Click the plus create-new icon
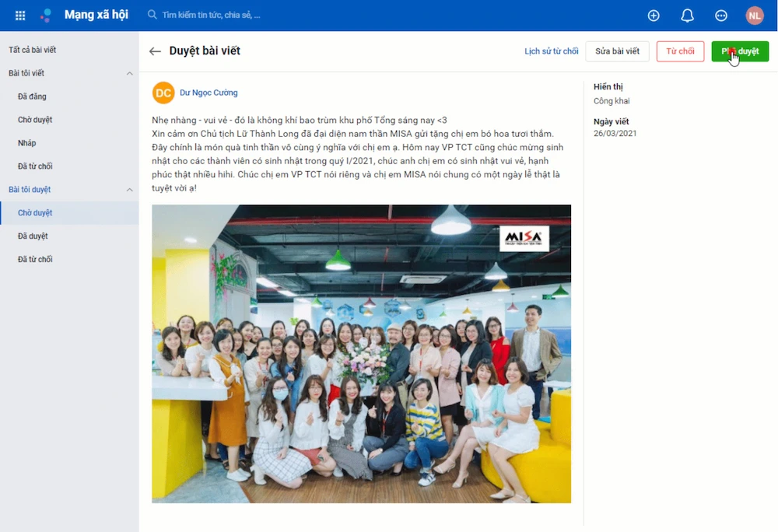Viewport: 778px width, 532px height. pyautogui.click(x=654, y=16)
